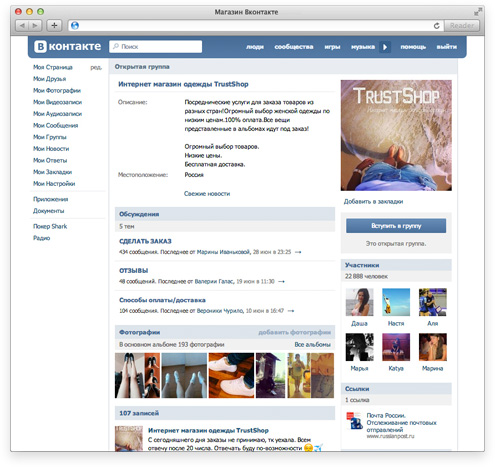
Task: Open Мои Настройки in sidebar
Action: click(54, 184)
